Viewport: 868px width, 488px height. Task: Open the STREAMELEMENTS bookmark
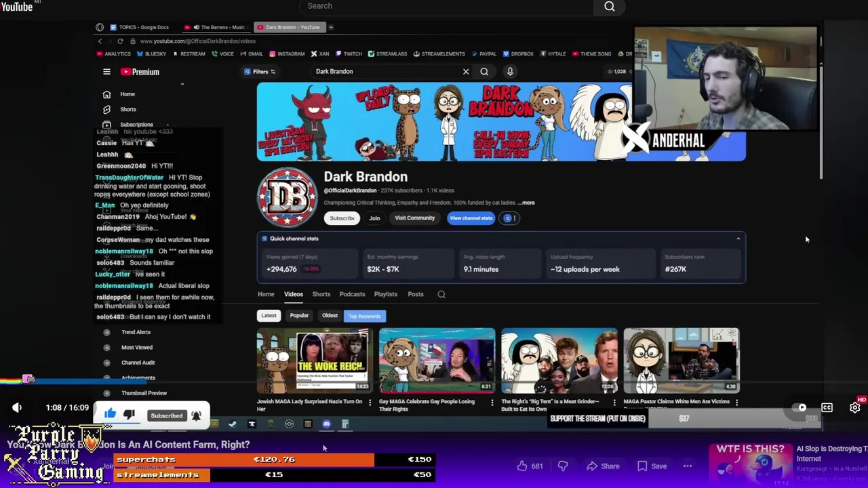[439, 54]
